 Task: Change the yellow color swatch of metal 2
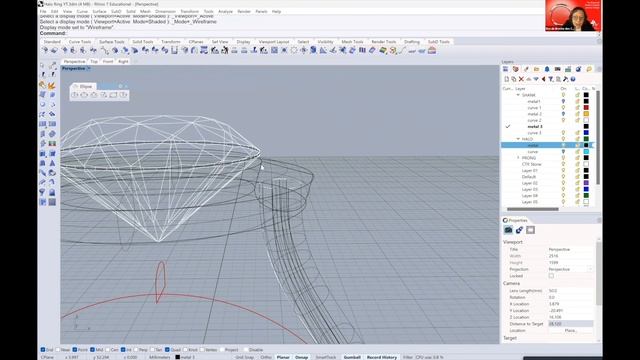pyautogui.click(x=586, y=114)
